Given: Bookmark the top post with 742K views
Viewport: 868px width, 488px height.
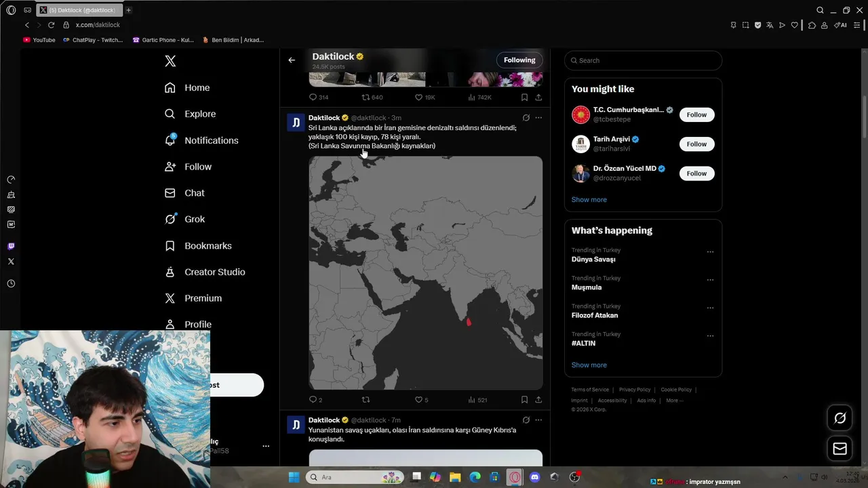Looking at the screenshot, I should pyautogui.click(x=524, y=98).
